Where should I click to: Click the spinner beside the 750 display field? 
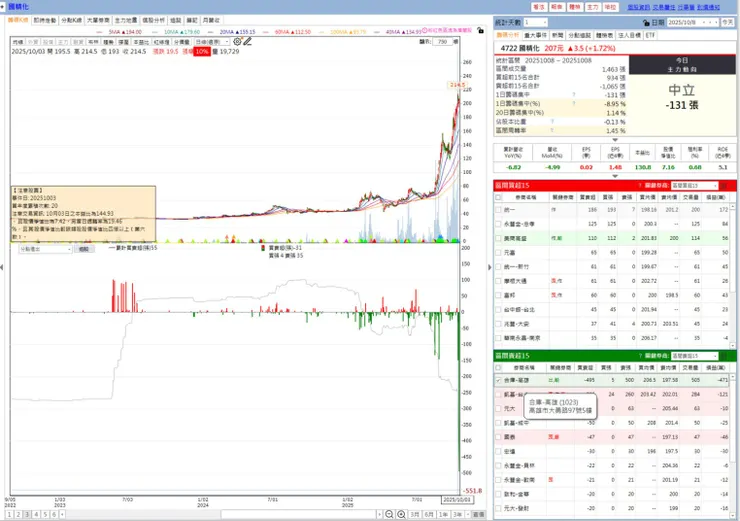456,42
